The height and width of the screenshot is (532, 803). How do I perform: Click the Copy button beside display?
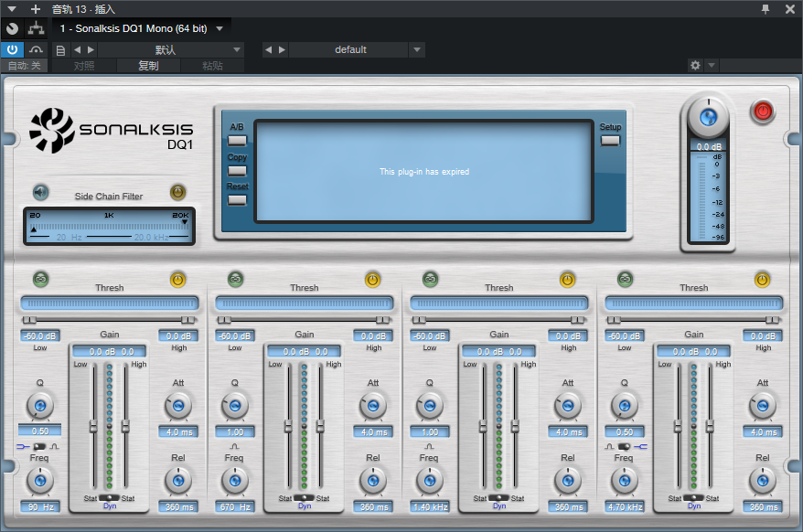237,171
